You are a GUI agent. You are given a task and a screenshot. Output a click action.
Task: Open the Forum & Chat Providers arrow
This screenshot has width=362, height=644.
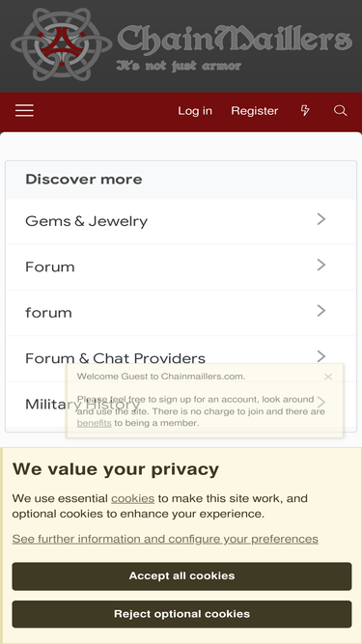(x=321, y=356)
